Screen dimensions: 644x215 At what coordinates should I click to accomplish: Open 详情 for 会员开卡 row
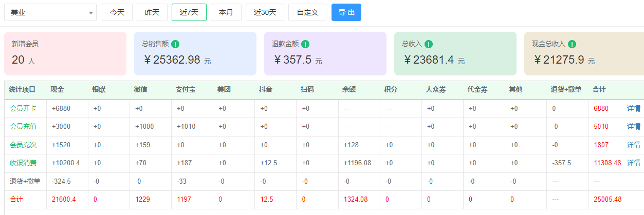pyautogui.click(x=634, y=108)
